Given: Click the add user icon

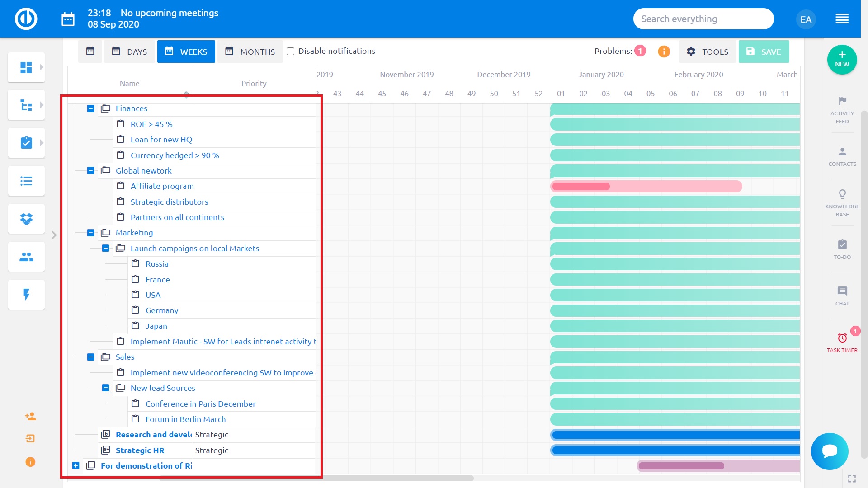Looking at the screenshot, I should click(x=30, y=416).
